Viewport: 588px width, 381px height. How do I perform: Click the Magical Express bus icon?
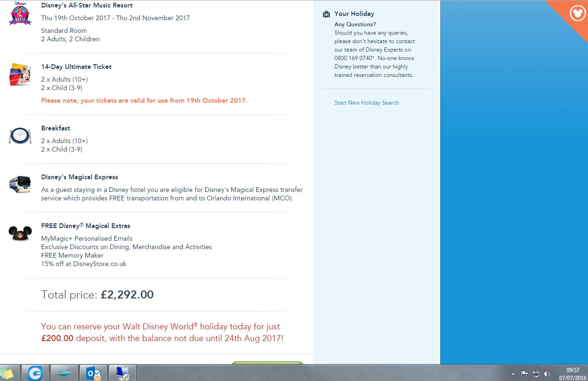coord(20,184)
